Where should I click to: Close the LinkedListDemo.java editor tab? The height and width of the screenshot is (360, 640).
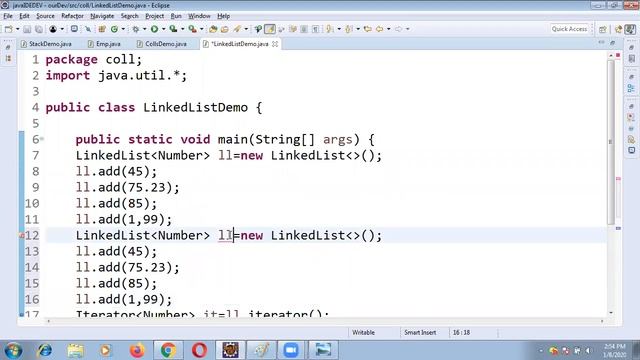(x=275, y=44)
